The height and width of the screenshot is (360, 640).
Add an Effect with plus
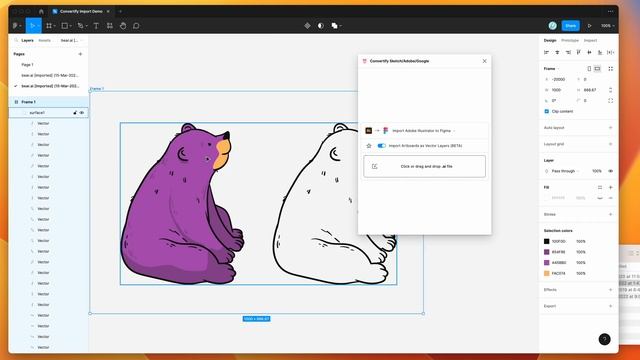[x=611, y=289]
